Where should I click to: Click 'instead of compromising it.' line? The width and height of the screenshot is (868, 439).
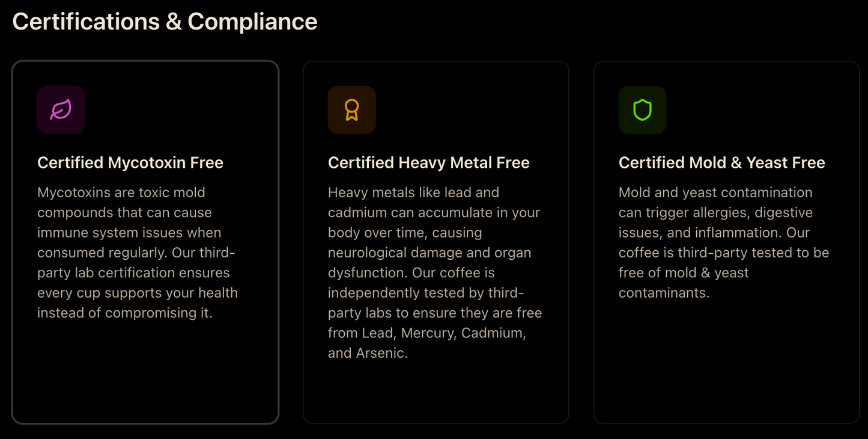click(x=125, y=313)
